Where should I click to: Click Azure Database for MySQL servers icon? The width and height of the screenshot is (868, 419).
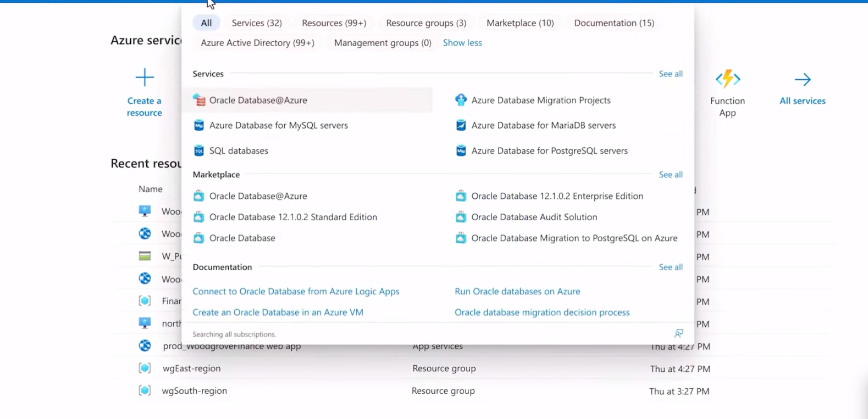(199, 125)
